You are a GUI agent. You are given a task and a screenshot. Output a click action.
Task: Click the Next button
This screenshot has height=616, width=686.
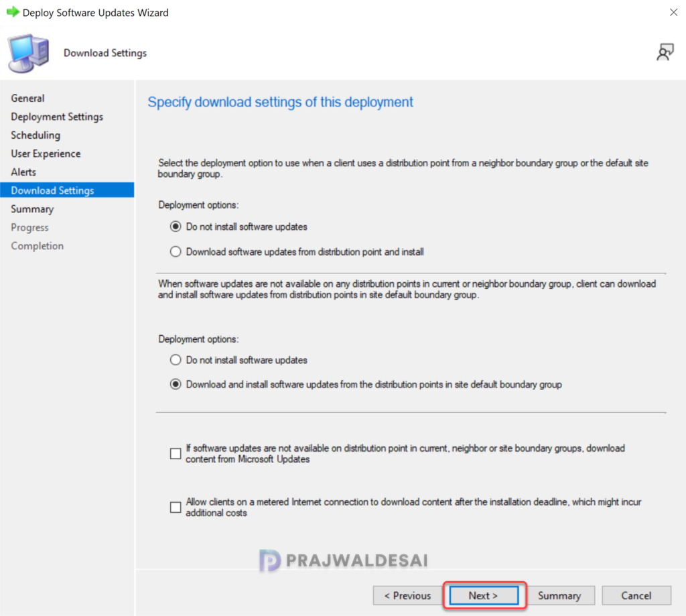(484, 595)
